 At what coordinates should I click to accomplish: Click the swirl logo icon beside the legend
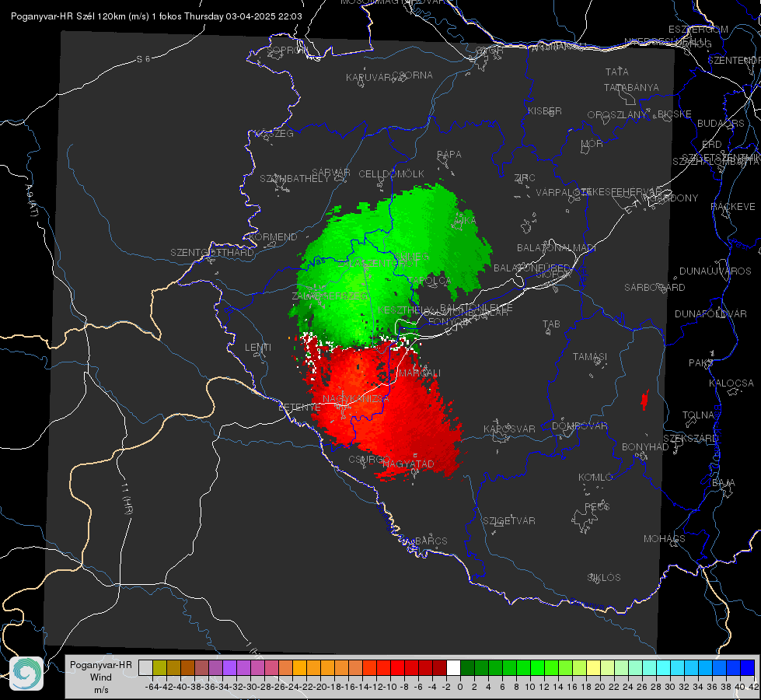click(26, 674)
